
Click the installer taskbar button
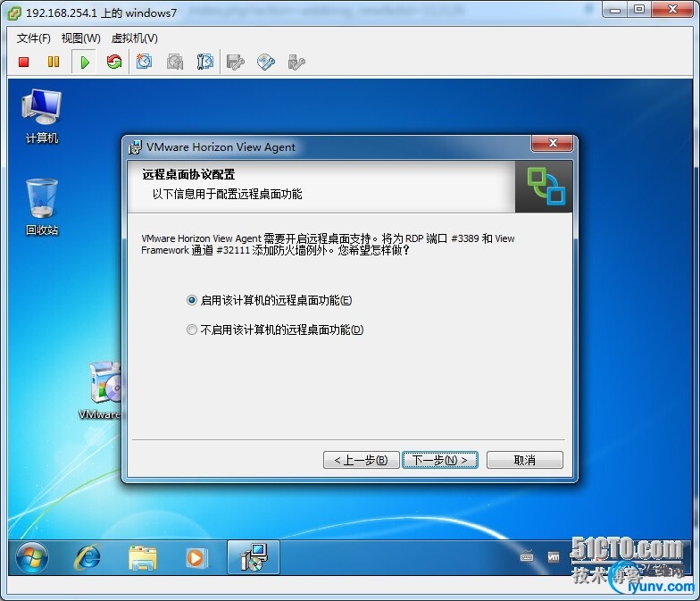254,557
